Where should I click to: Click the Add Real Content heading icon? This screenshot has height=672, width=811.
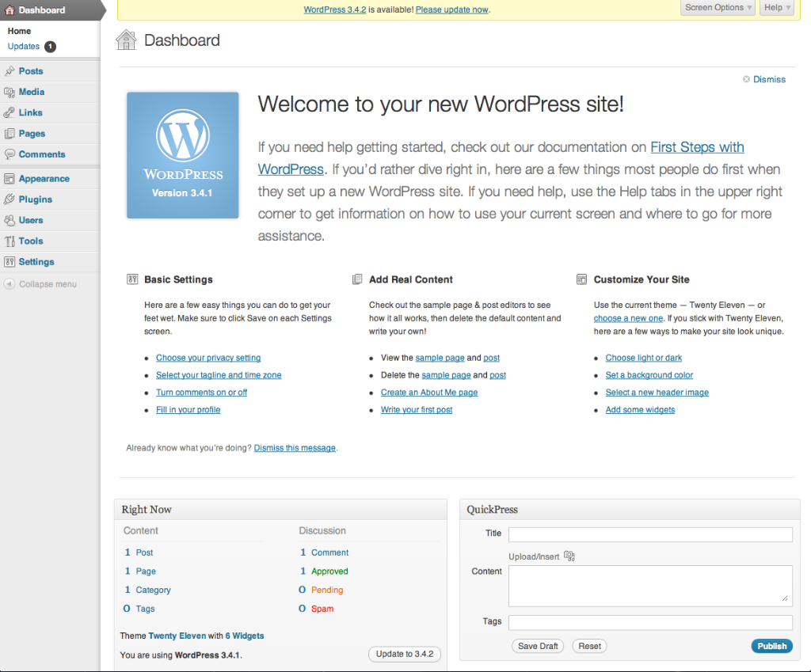(x=357, y=279)
